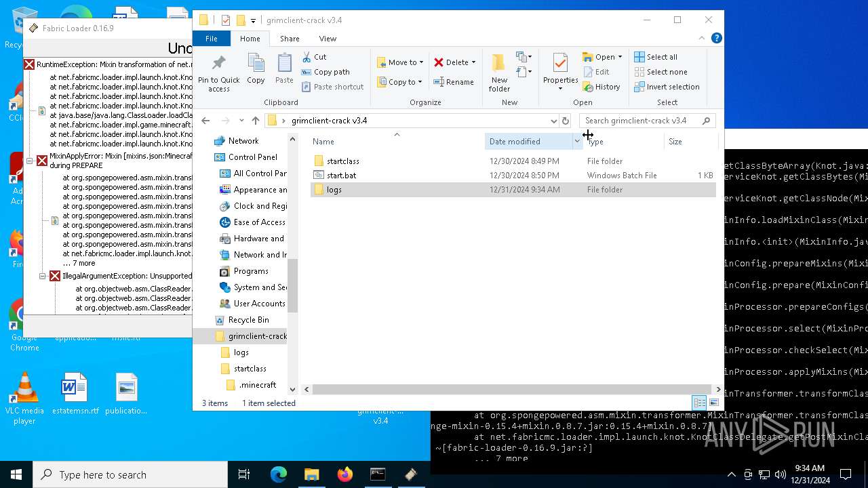Click the address bar path grimclient-crack v3.4

point(329,121)
